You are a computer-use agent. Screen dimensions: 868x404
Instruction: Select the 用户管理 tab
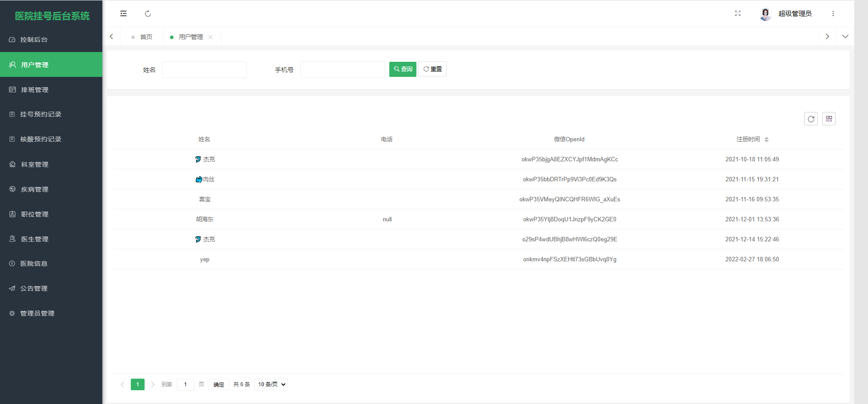point(190,37)
